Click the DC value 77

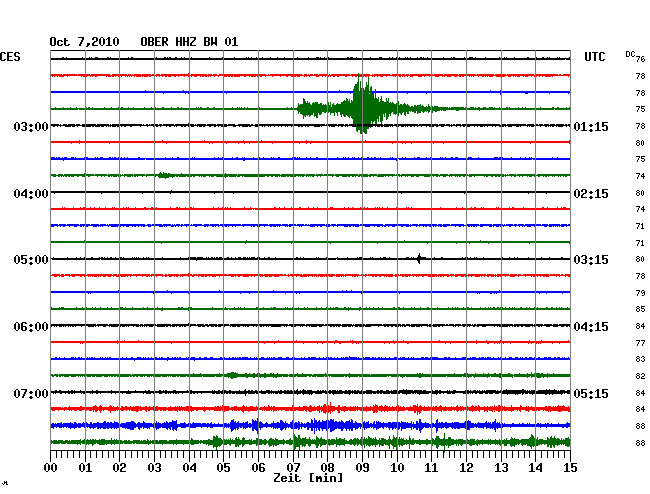[x=640, y=343]
